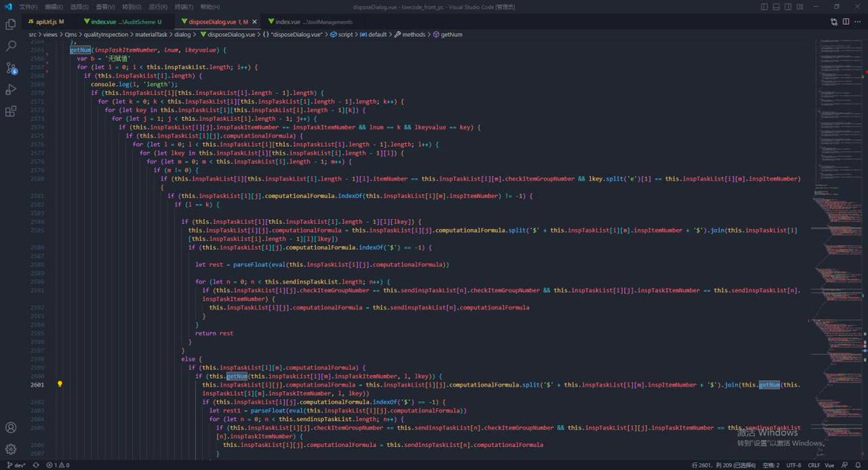Screen dimensions: 868x470
Task: Open the 帮助(H) menu
Action: point(210,7)
